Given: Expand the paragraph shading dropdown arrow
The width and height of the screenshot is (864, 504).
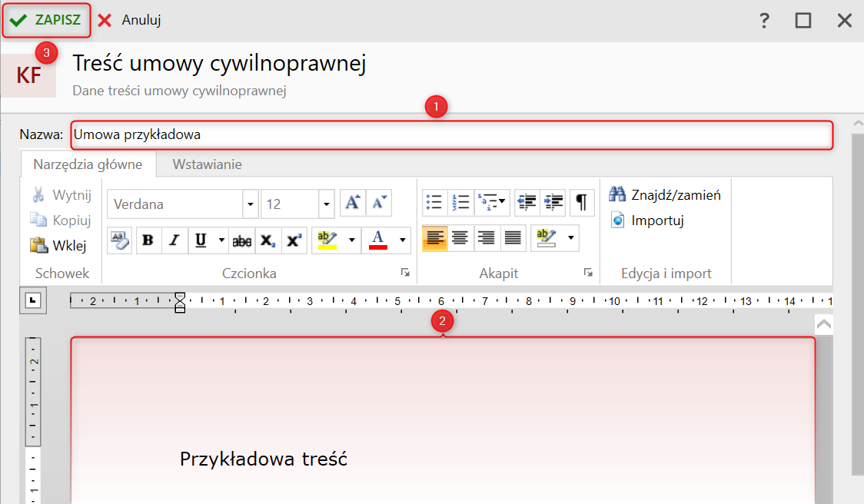Looking at the screenshot, I should point(571,238).
